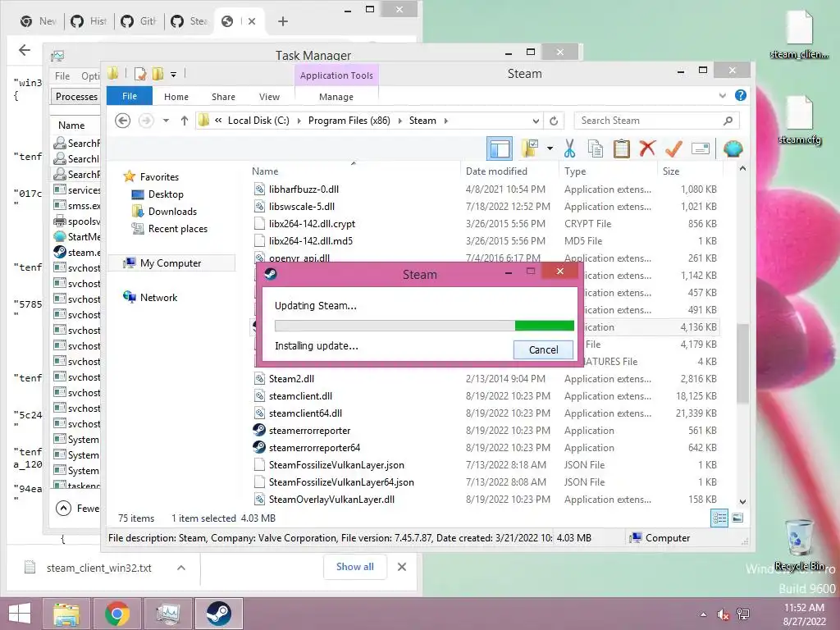The height and width of the screenshot is (630, 840).
Task: Click the file list vertical scrollbar
Action: pyautogui.click(x=742, y=363)
